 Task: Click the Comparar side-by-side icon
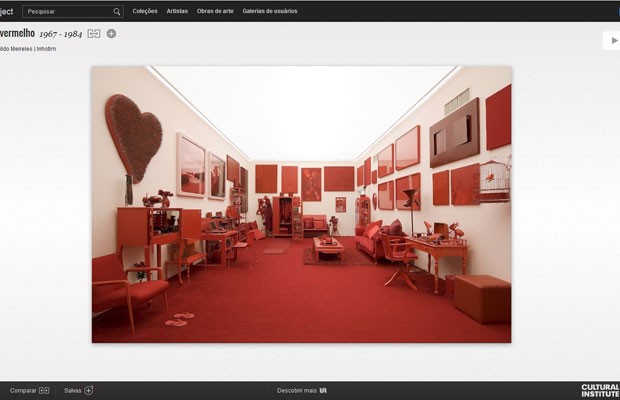point(44,390)
